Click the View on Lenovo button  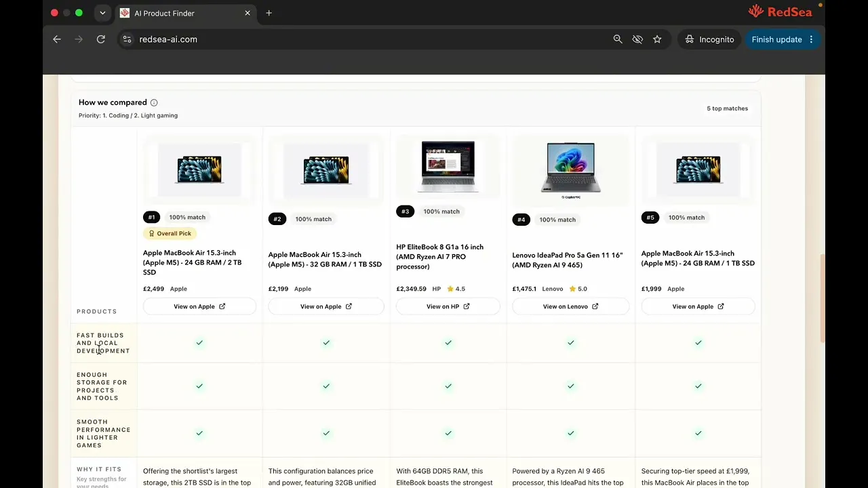571,306
